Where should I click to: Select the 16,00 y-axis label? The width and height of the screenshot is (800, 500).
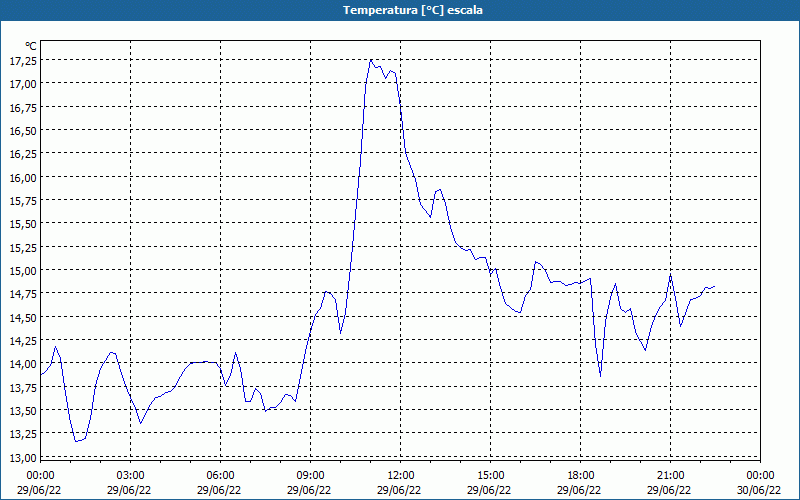23,177
